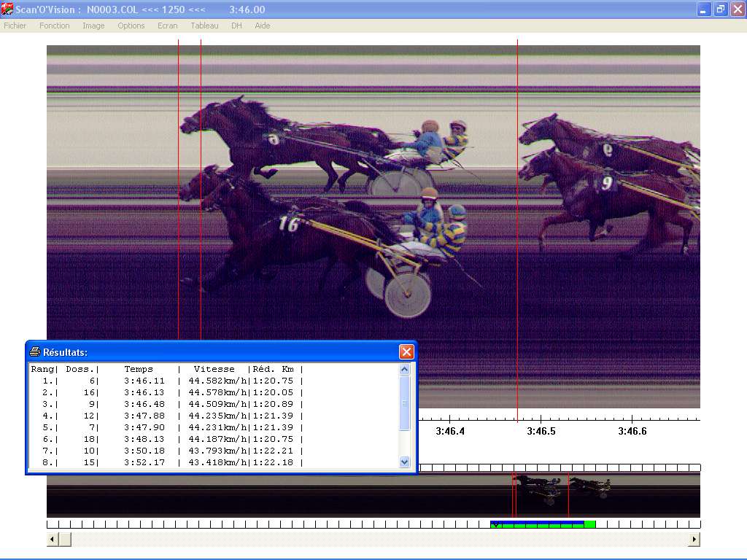This screenshot has width=747, height=560.
Task: Select result row with time 3:46.11
Action: 167,381
